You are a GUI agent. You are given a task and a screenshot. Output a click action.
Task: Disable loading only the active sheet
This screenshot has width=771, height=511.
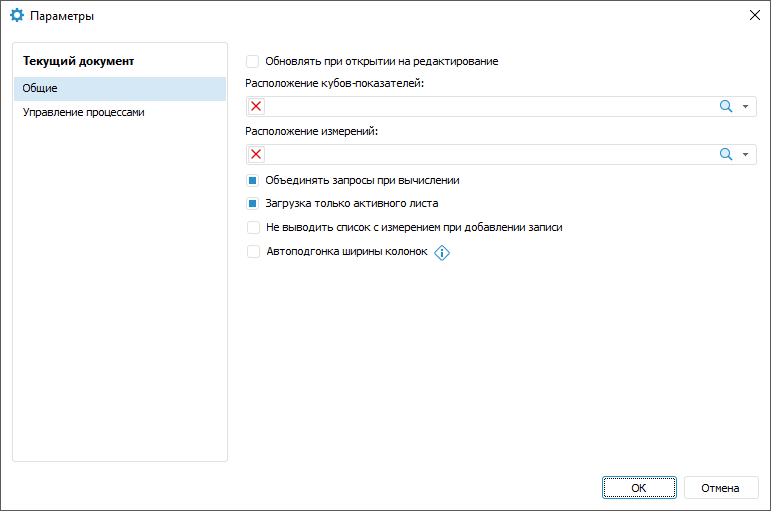click(253, 204)
